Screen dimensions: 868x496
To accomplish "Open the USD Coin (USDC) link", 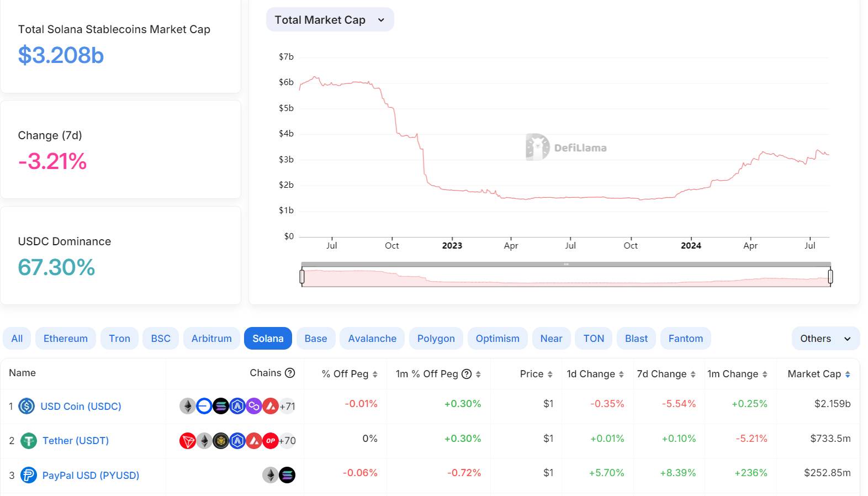I will click(x=81, y=407).
